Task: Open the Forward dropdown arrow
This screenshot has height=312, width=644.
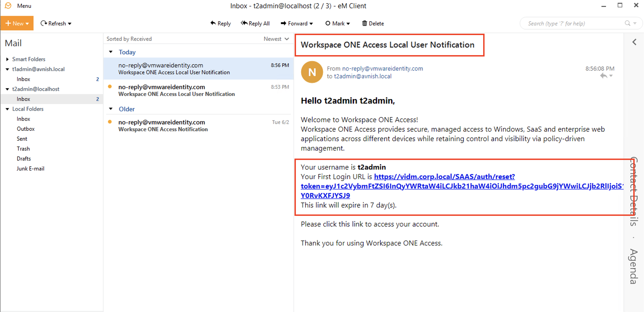Action: (x=311, y=24)
